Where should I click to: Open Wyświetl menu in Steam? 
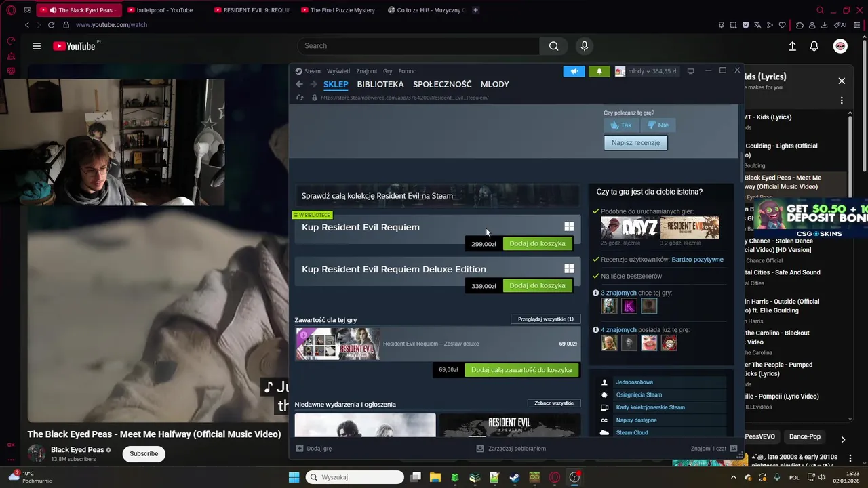click(338, 71)
